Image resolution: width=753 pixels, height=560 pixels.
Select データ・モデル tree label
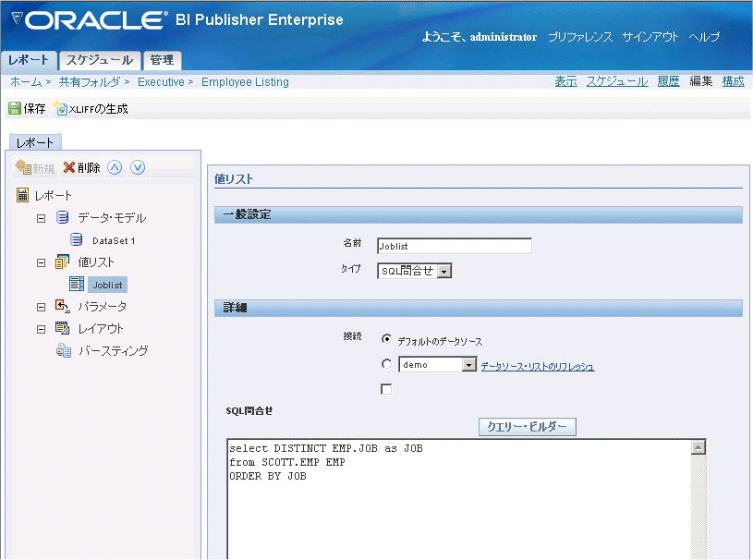click(112, 218)
